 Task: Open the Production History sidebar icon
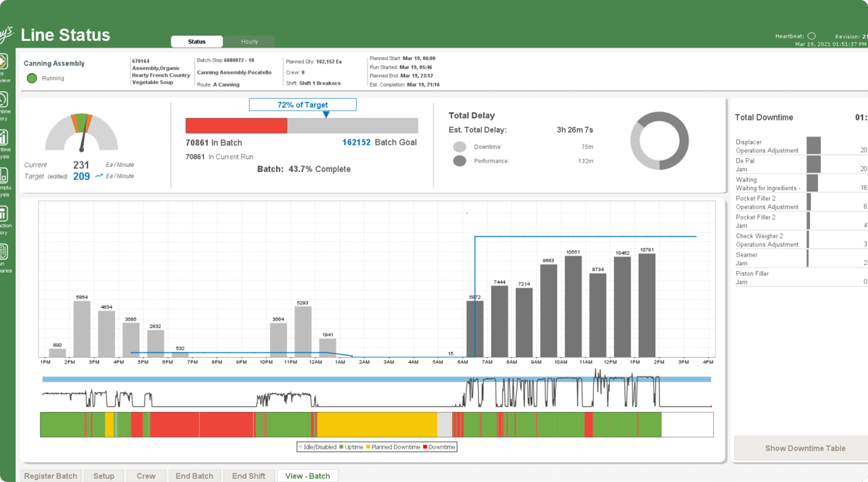pyautogui.click(x=3, y=213)
